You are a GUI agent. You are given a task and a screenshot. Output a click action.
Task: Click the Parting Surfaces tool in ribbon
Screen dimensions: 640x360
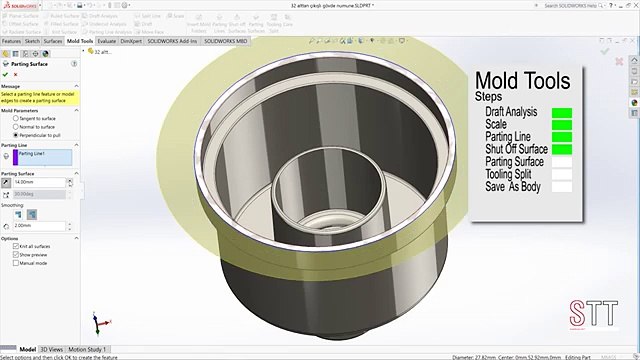256,24
